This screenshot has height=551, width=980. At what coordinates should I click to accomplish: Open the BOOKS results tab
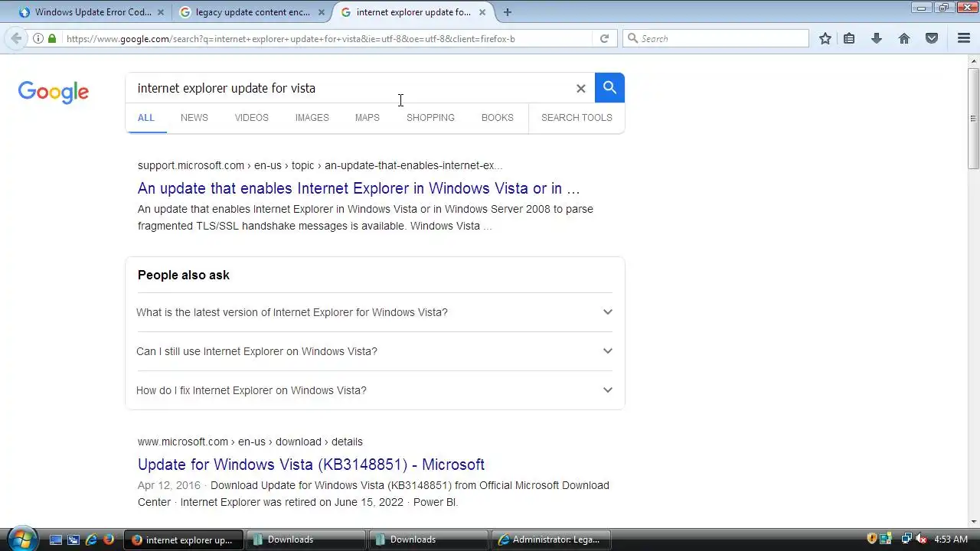498,118
